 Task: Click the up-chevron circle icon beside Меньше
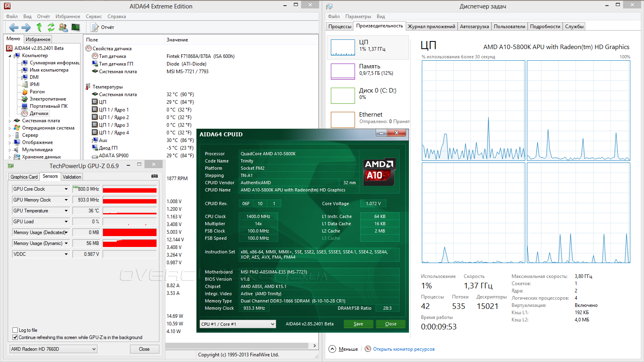click(x=332, y=349)
